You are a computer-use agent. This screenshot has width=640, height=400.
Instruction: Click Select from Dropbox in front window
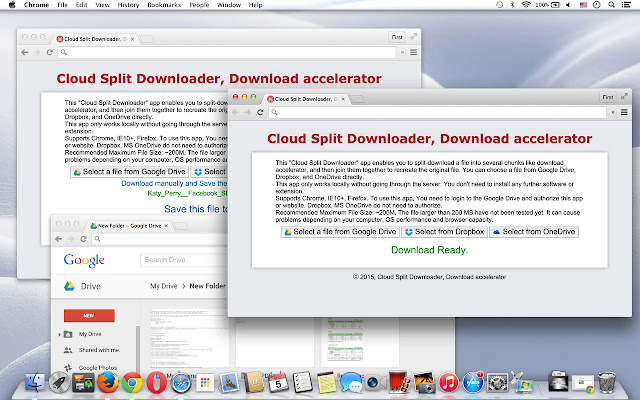(444, 232)
